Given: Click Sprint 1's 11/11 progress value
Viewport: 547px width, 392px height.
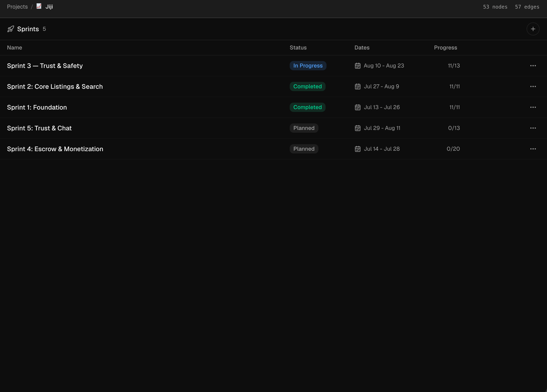Looking at the screenshot, I should click(454, 107).
